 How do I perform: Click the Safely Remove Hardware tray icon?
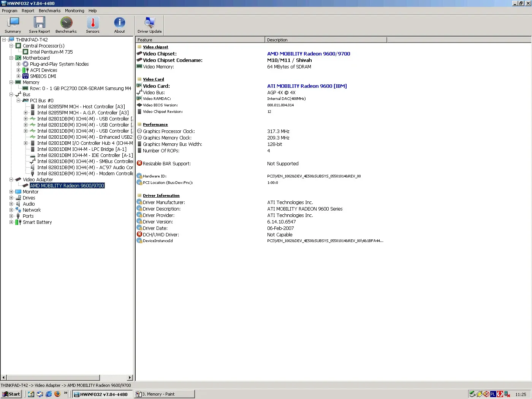click(472, 394)
